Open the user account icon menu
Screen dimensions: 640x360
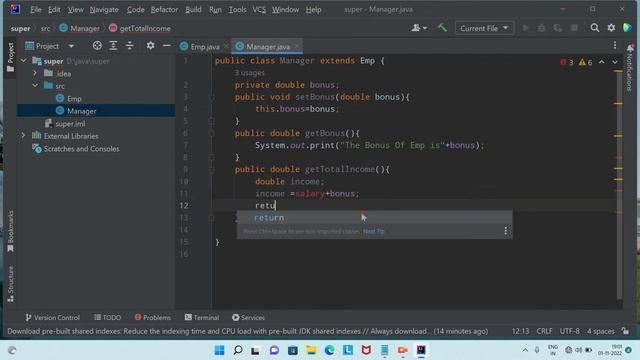[419, 28]
